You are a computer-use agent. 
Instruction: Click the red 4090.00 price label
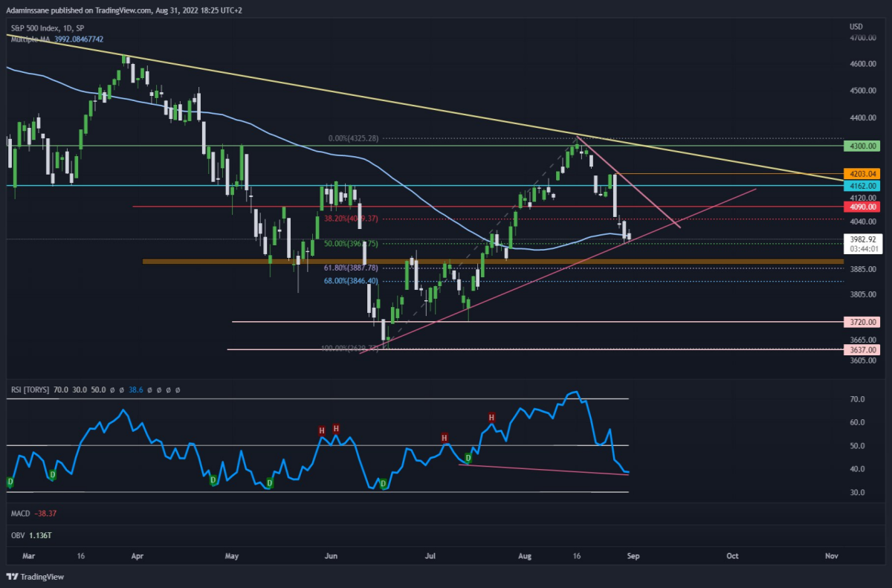862,206
